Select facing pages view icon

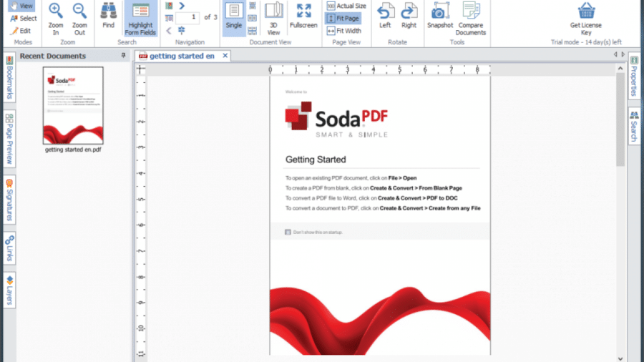point(253,18)
